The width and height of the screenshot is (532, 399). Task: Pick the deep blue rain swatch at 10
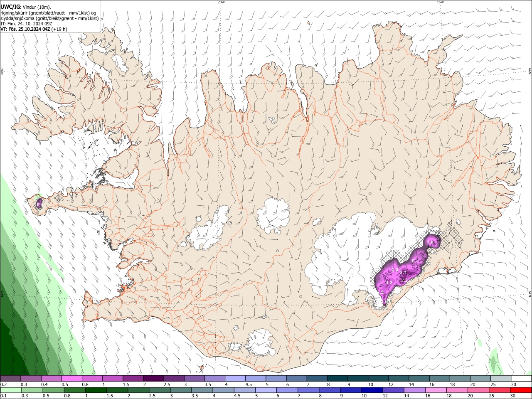point(372,390)
